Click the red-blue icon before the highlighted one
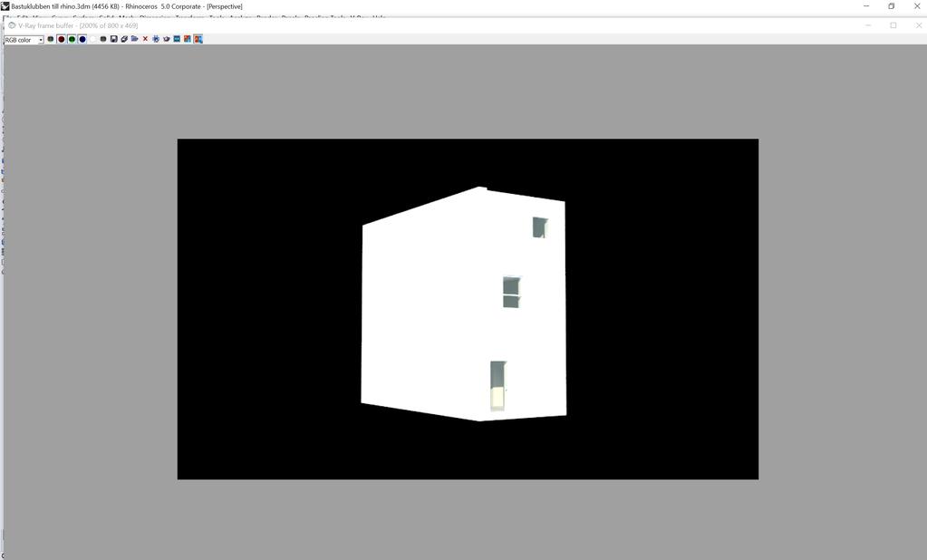 (188, 39)
